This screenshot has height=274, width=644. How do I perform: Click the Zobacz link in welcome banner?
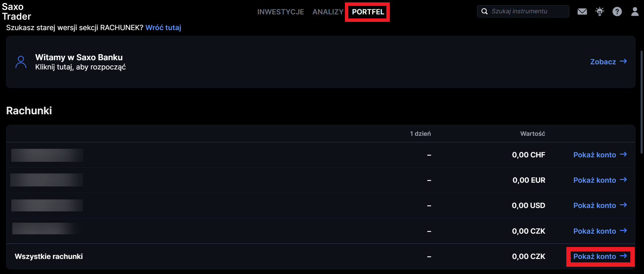click(x=603, y=62)
